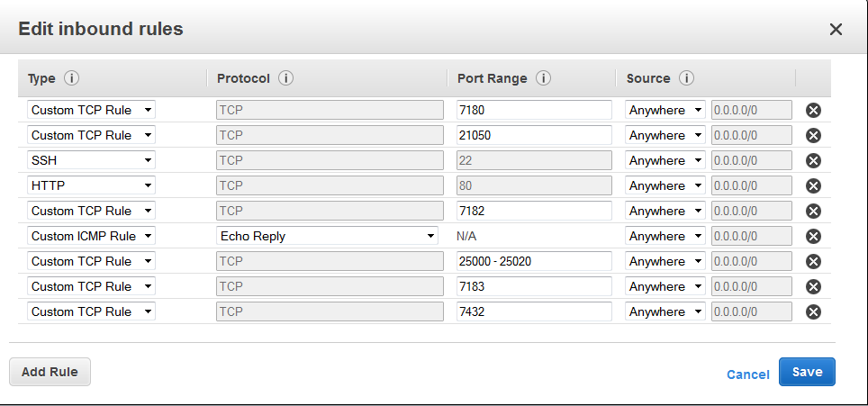Viewport: 868px width, 406px height.
Task: Click the port range field containing 7182
Action: (x=534, y=211)
